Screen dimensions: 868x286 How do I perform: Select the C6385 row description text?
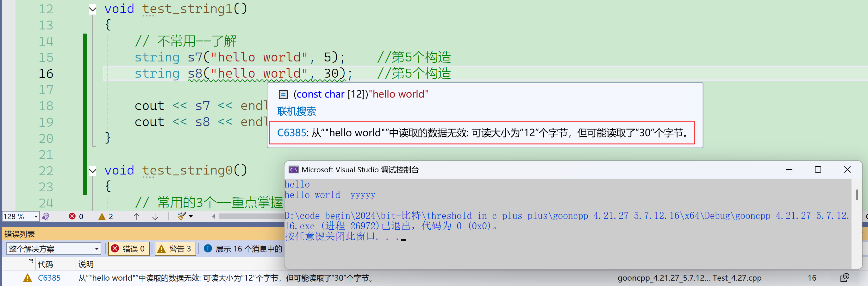click(226, 278)
